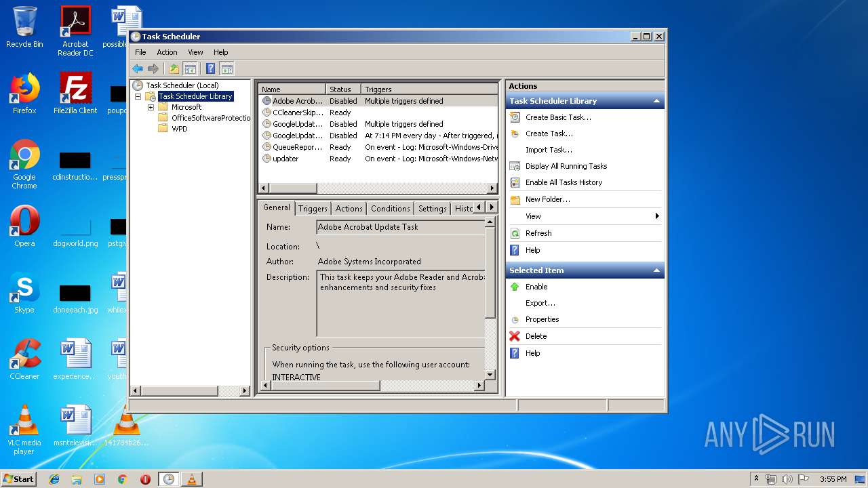Select the WPD folder in tree
868x488 pixels.
(x=179, y=129)
